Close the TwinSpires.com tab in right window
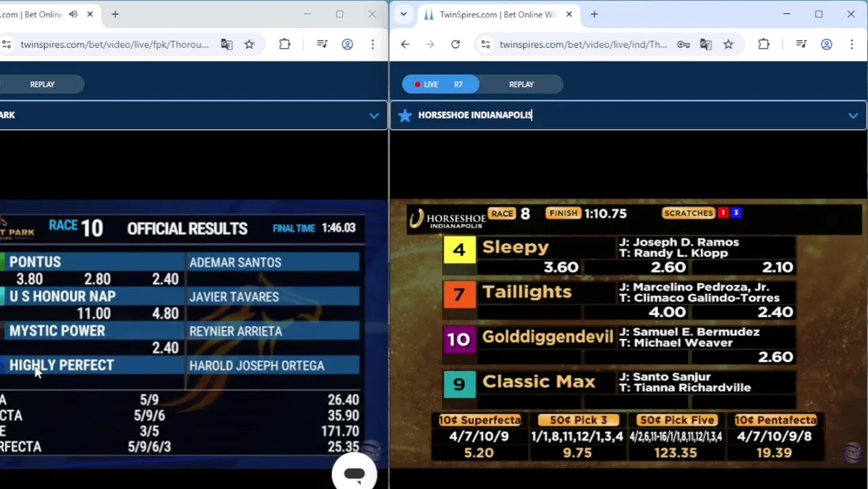Image resolution: width=868 pixels, height=489 pixels. click(569, 14)
